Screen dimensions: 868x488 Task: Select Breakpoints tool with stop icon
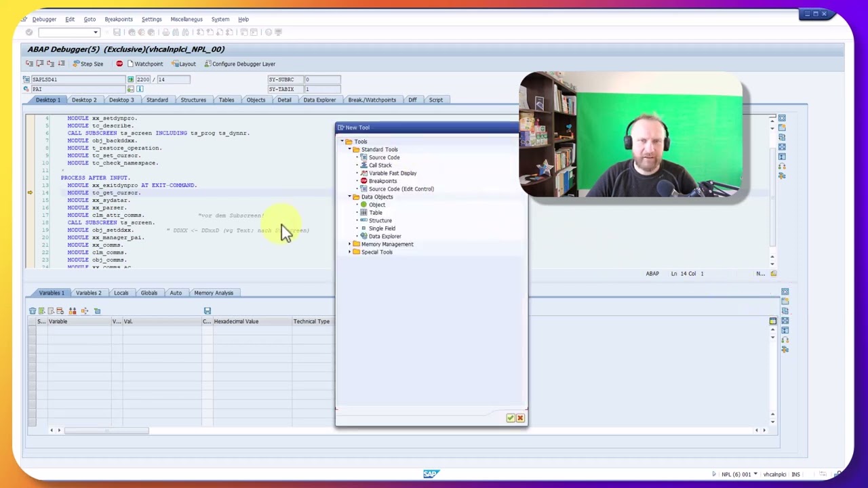pyautogui.click(x=382, y=181)
